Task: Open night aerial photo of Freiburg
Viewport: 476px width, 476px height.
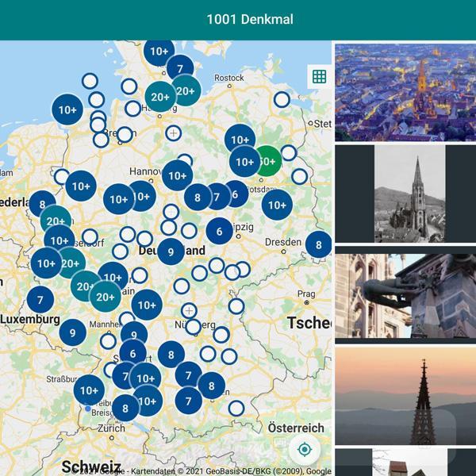Action: point(405,92)
